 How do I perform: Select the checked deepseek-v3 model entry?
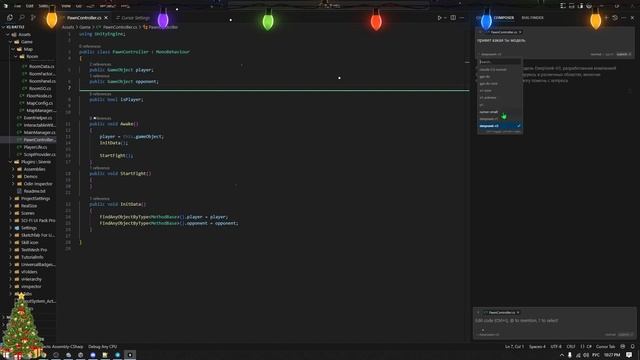(500, 126)
